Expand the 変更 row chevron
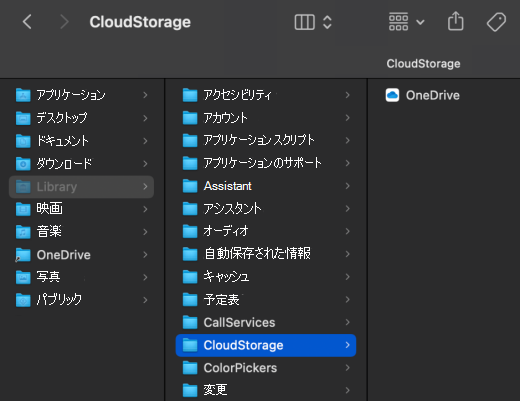 (x=348, y=390)
